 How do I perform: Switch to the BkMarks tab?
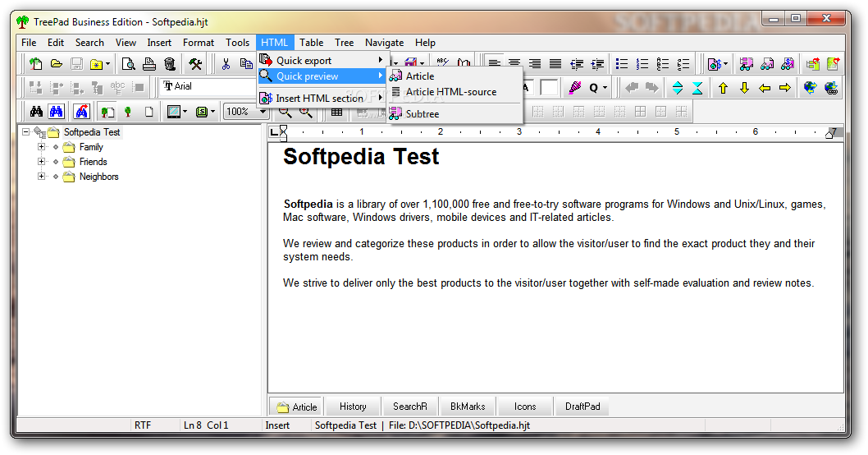coord(467,407)
